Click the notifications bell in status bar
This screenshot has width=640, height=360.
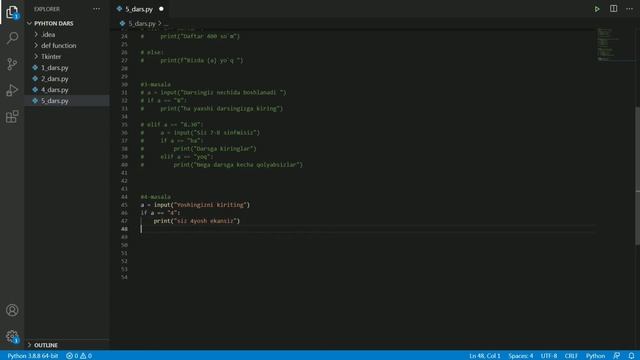click(631, 356)
